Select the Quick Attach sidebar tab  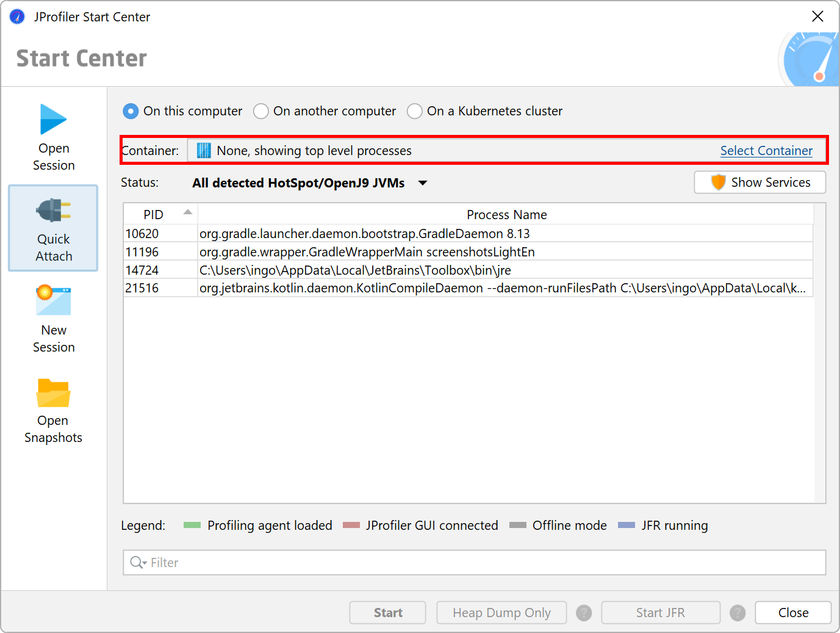[x=53, y=228]
